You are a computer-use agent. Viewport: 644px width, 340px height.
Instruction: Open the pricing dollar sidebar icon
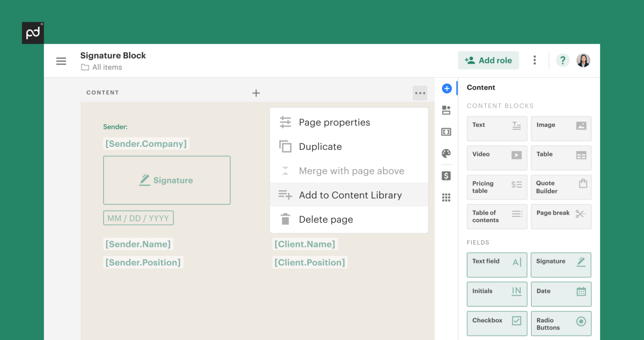[446, 176]
